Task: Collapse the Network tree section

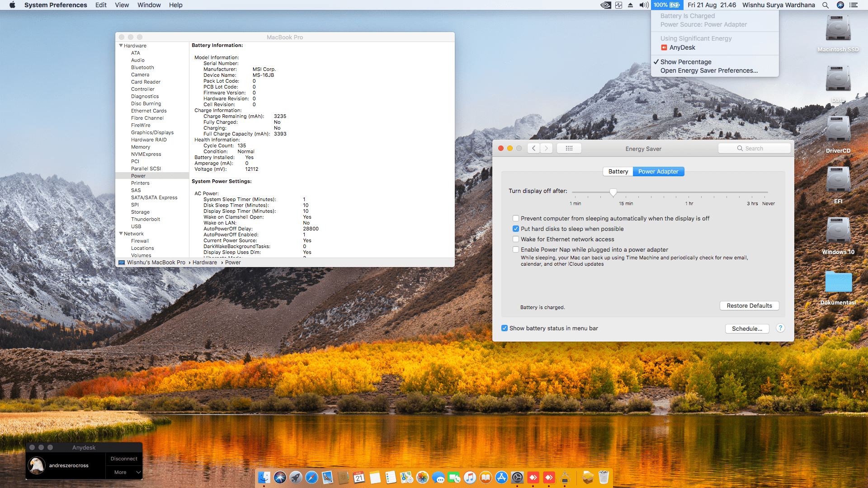Action: 121,234
